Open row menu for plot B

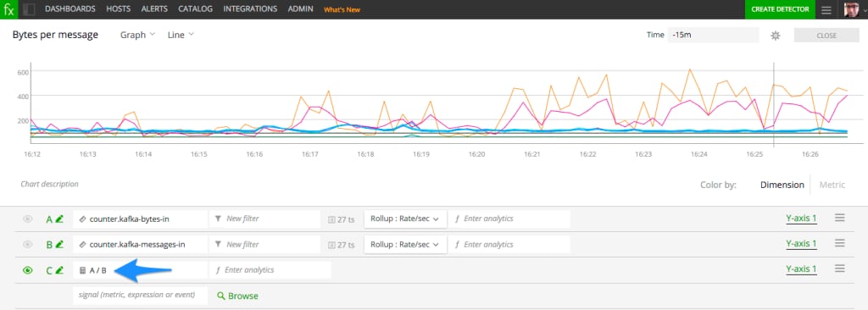840,243
